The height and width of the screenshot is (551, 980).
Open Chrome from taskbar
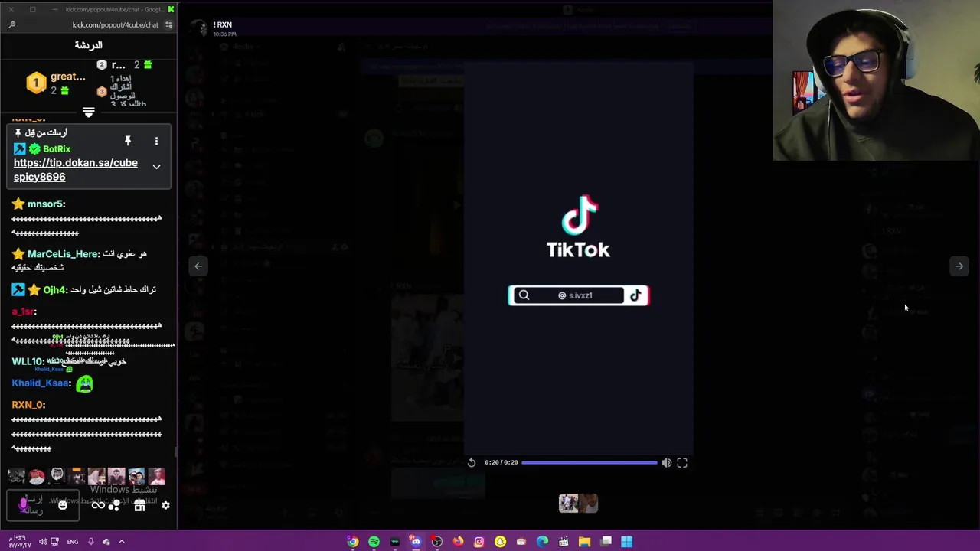pos(352,542)
